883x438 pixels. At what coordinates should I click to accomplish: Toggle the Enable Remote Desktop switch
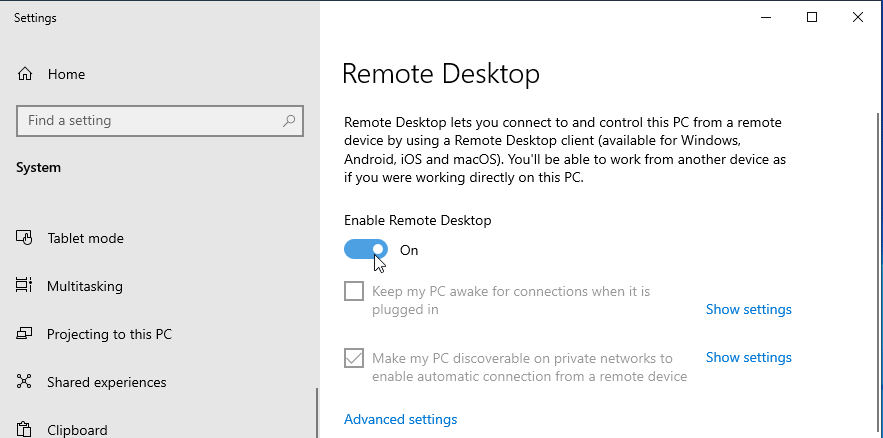pyautogui.click(x=366, y=250)
